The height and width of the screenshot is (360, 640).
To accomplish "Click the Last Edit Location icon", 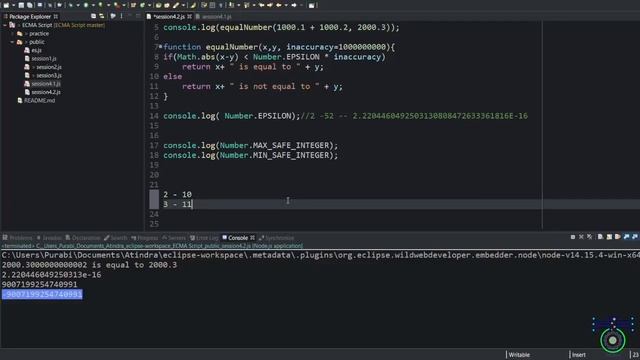I will [261, 5].
